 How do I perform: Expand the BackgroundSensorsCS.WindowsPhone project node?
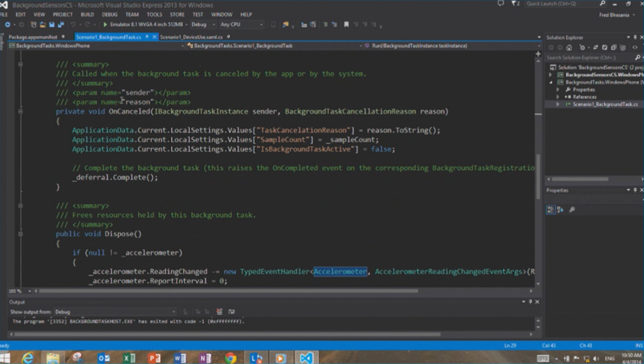(551, 75)
